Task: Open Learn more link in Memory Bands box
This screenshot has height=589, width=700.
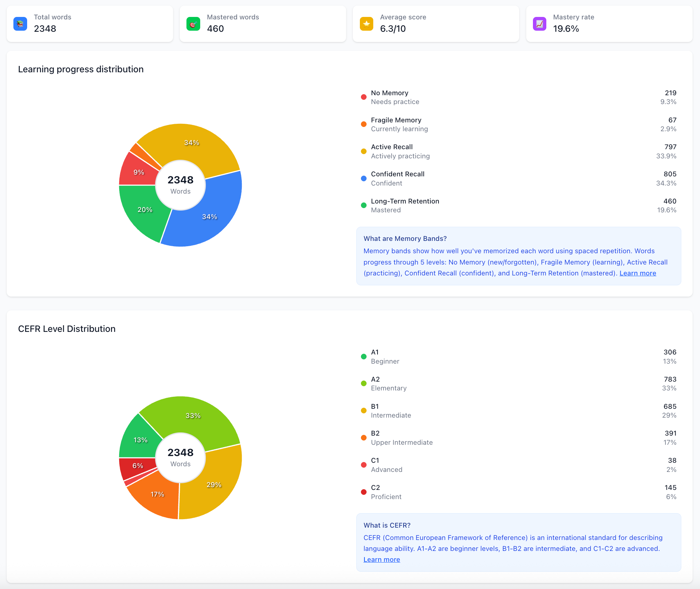Action: tap(637, 273)
